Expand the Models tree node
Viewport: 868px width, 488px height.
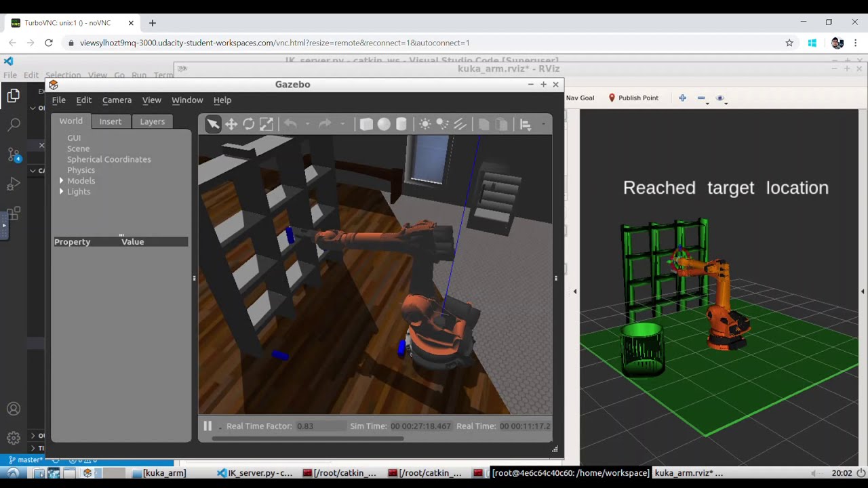tap(62, 181)
